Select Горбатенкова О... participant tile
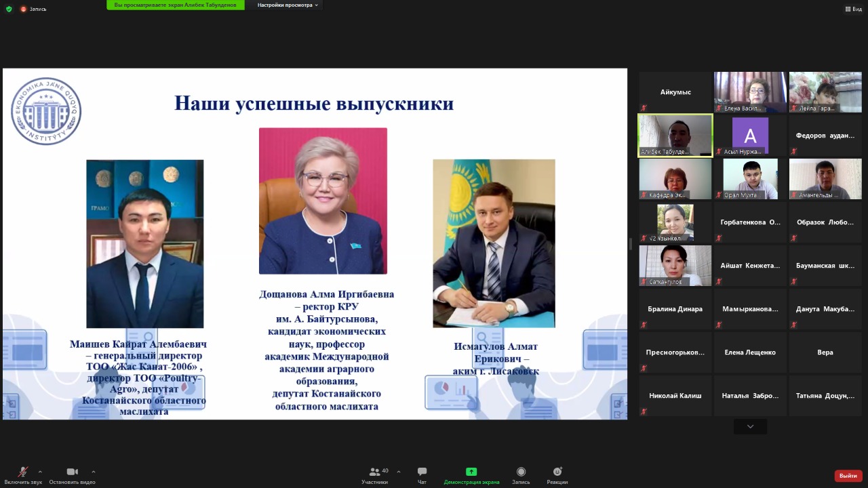 (x=750, y=222)
